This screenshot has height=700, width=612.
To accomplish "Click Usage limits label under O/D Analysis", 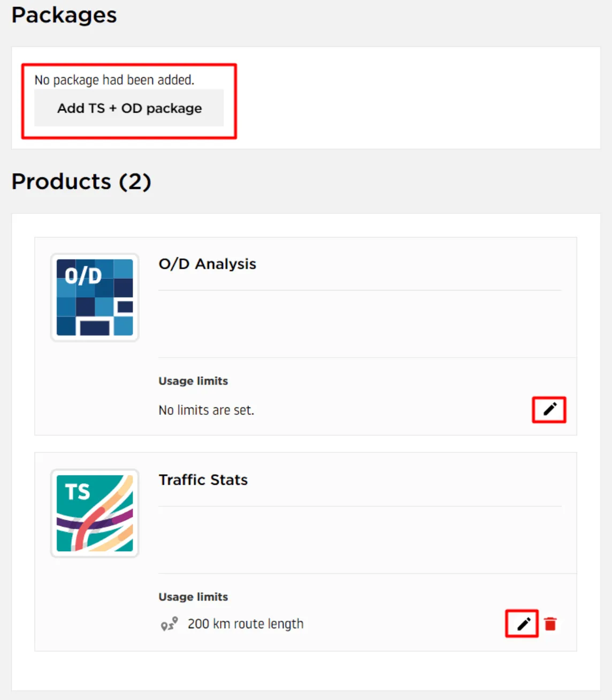I will tap(193, 381).
